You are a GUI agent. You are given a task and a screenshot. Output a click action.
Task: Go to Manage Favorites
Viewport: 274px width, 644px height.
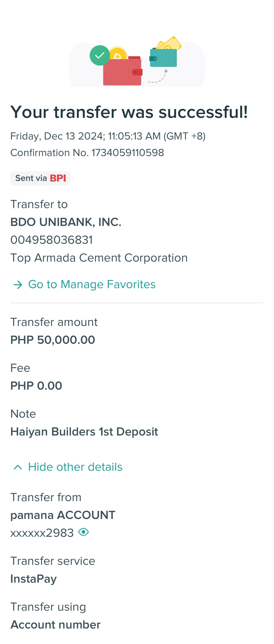pos(92,285)
